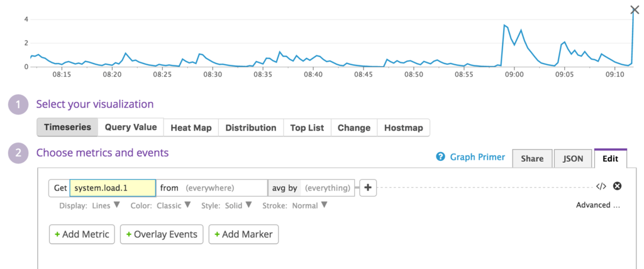This screenshot has height=269, width=644.
Task: Expand the Stroke Normal dropdown
Action: pos(309,206)
